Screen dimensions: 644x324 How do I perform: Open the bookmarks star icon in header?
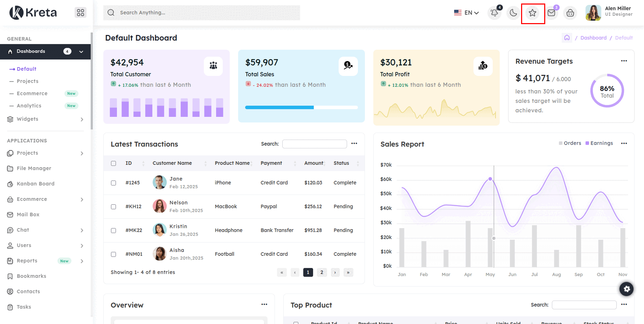[533, 13]
